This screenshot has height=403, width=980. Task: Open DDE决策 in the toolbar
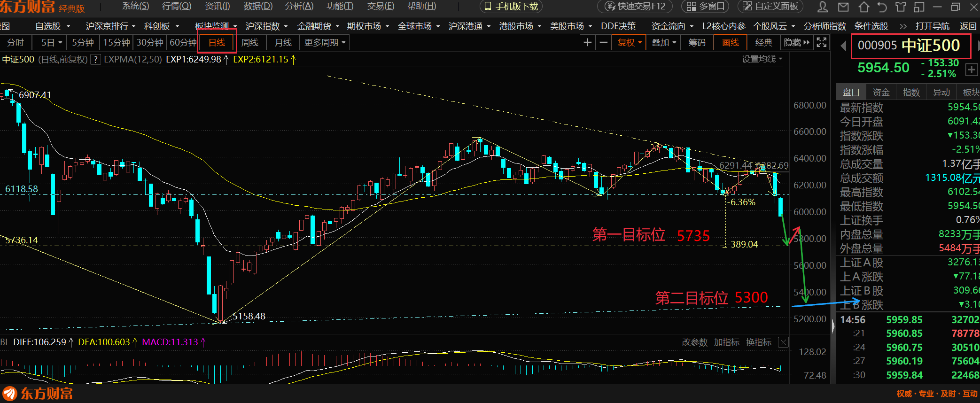click(618, 26)
